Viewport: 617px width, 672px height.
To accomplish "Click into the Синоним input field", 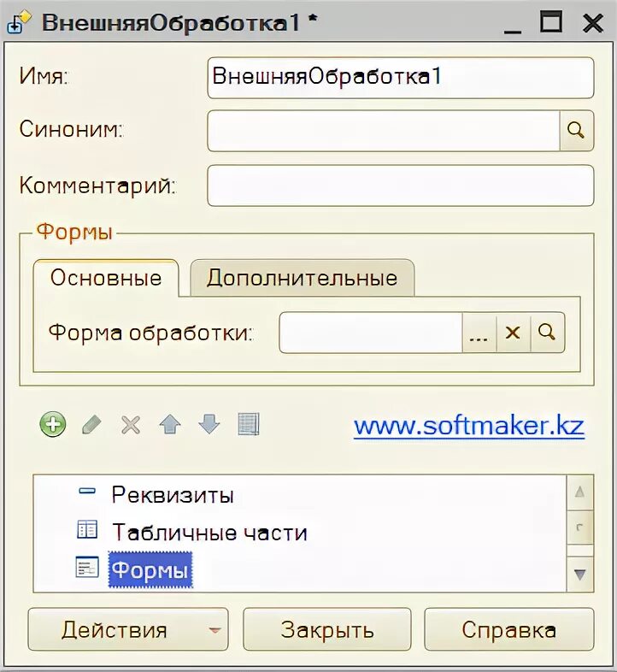I will point(384,130).
